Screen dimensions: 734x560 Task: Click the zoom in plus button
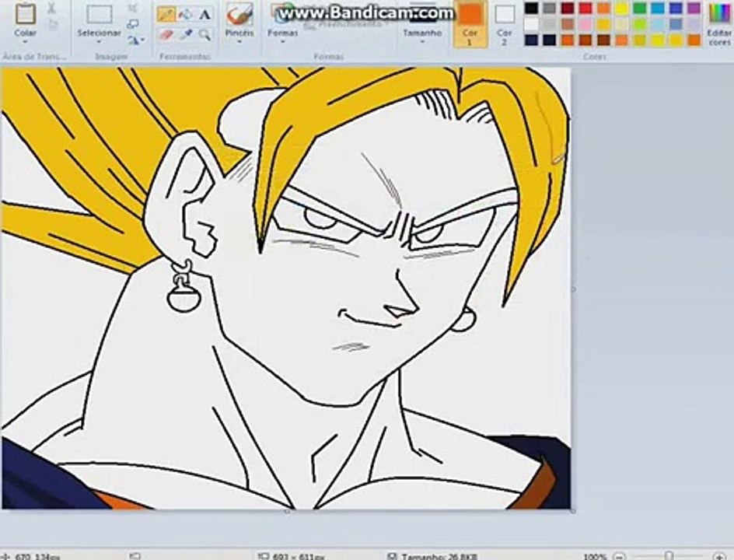[x=718, y=556]
